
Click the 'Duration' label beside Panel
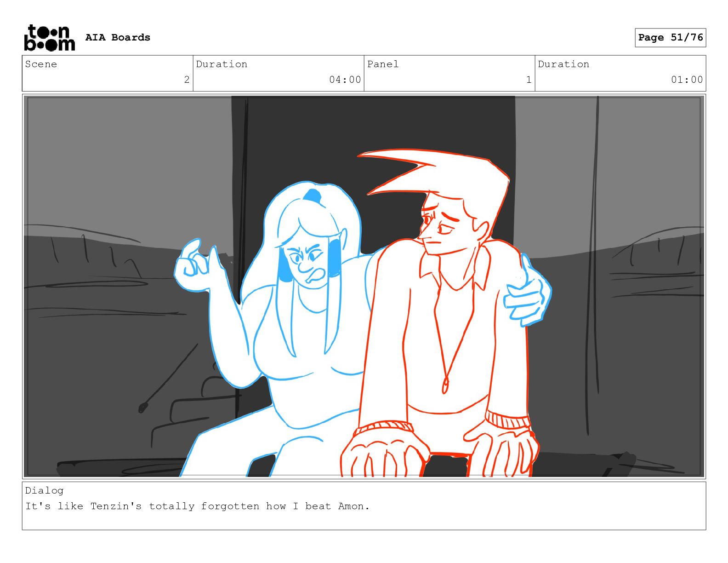[x=563, y=64]
